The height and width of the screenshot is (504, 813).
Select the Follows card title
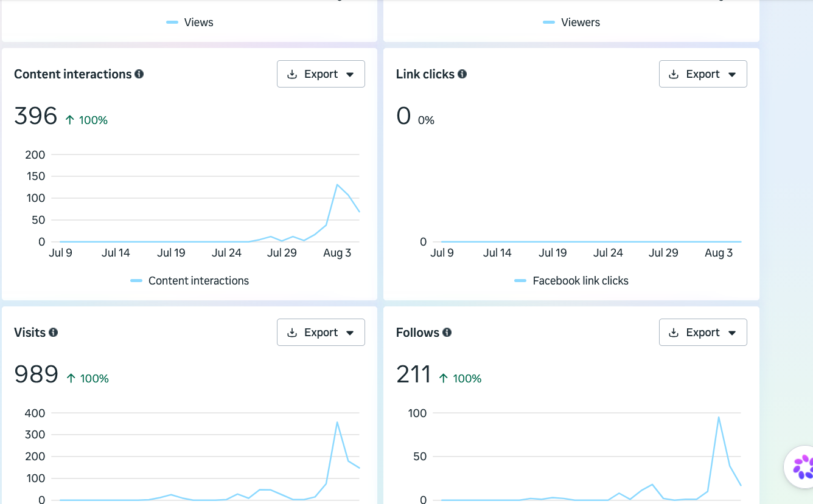[x=417, y=333]
